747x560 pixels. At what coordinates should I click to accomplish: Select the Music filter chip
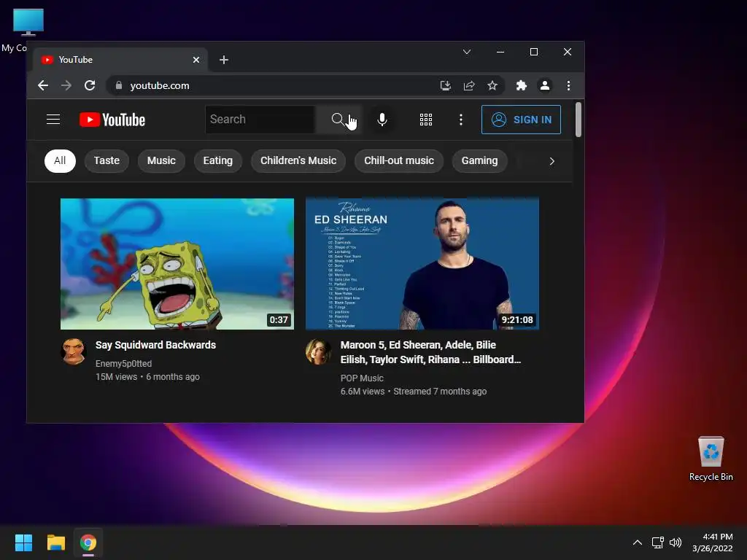click(161, 161)
